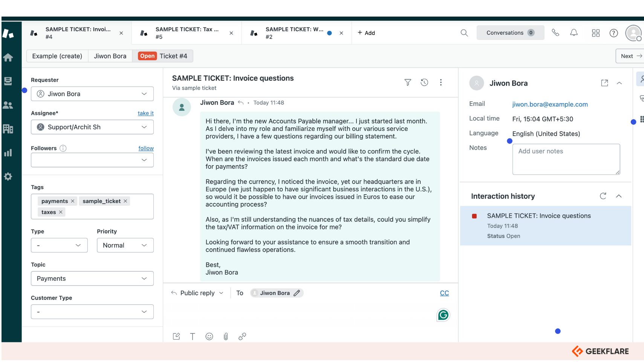The height and width of the screenshot is (362, 644).
Task: Attach a file with paperclip icon
Action: click(x=226, y=336)
